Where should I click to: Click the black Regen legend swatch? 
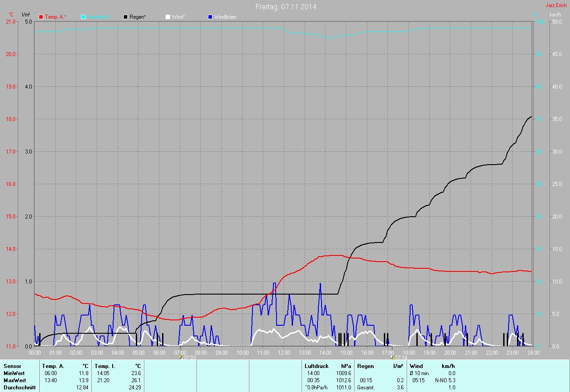pyautogui.click(x=126, y=17)
